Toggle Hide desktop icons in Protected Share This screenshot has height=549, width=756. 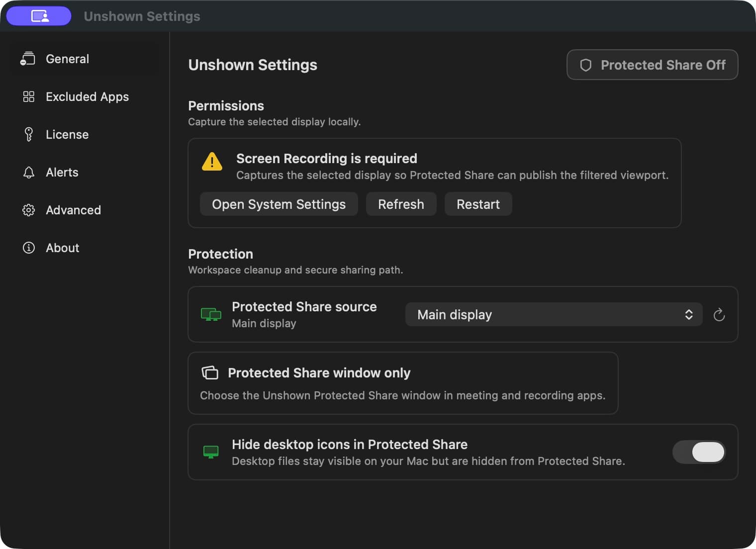[x=699, y=452]
